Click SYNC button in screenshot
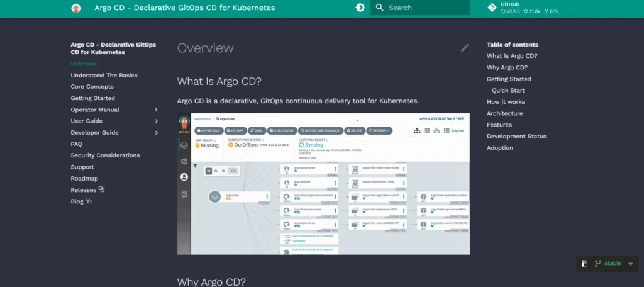The height and width of the screenshot is (287, 644). point(257,130)
